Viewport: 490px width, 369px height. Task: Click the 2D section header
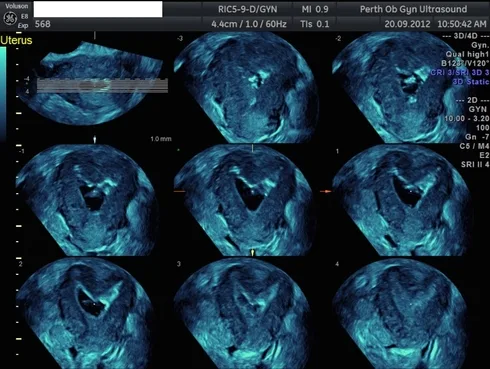pyautogui.click(x=472, y=100)
